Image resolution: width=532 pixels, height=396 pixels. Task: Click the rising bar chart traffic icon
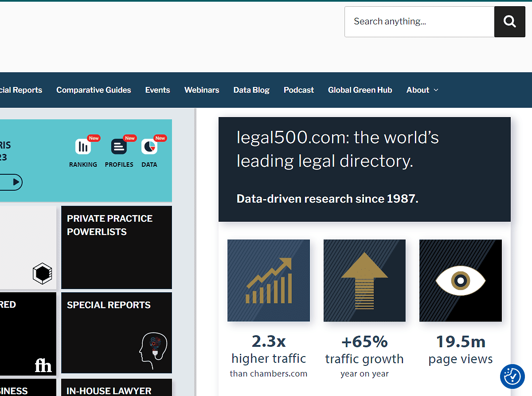[x=268, y=280]
